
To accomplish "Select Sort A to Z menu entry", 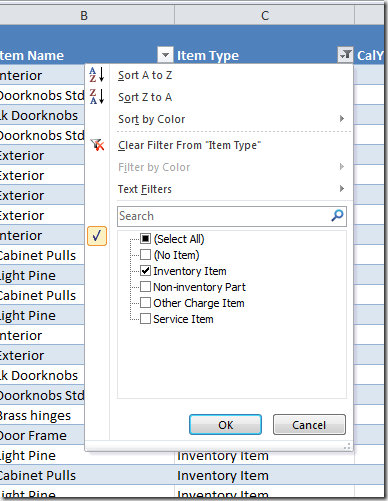I will [x=145, y=75].
